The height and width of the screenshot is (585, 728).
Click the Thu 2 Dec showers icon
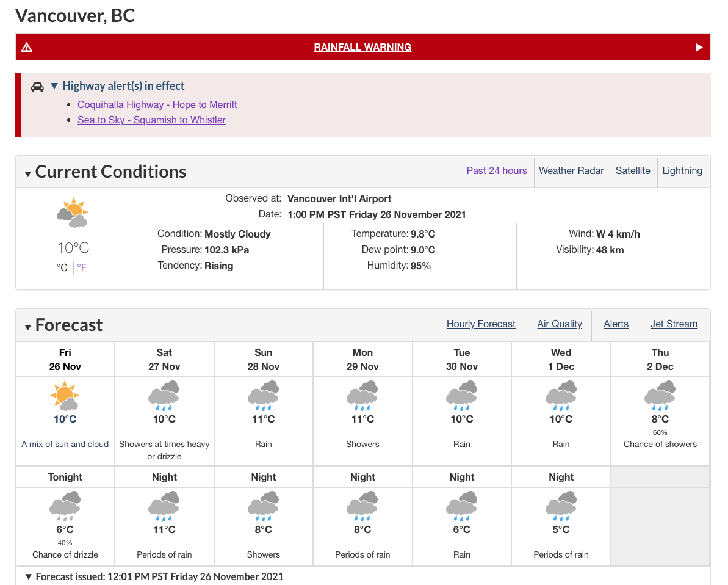coord(660,396)
